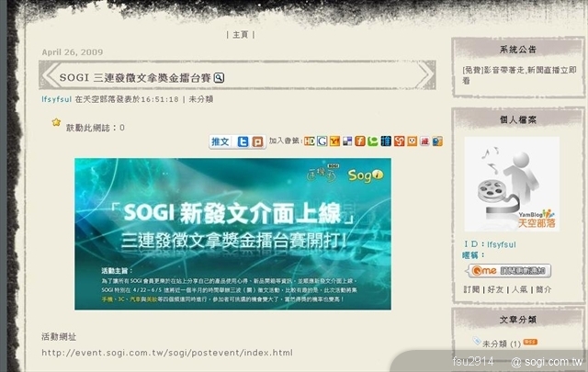Click the RSS badge next to 未分類 (1)

point(531,342)
